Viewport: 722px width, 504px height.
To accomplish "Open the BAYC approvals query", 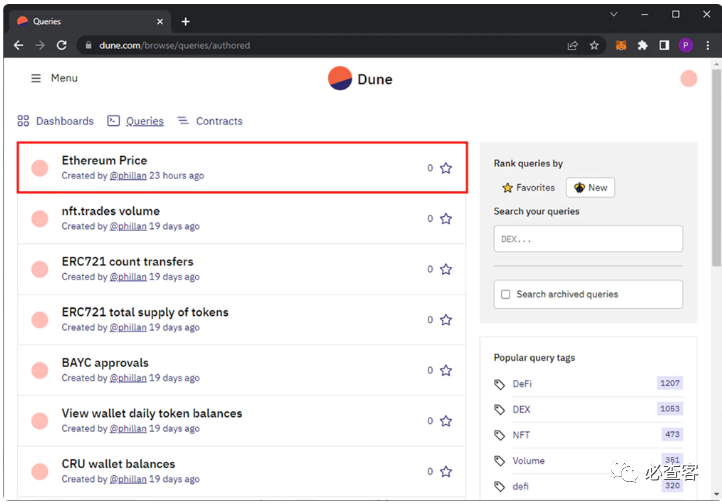I will click(x=105, y=363).
